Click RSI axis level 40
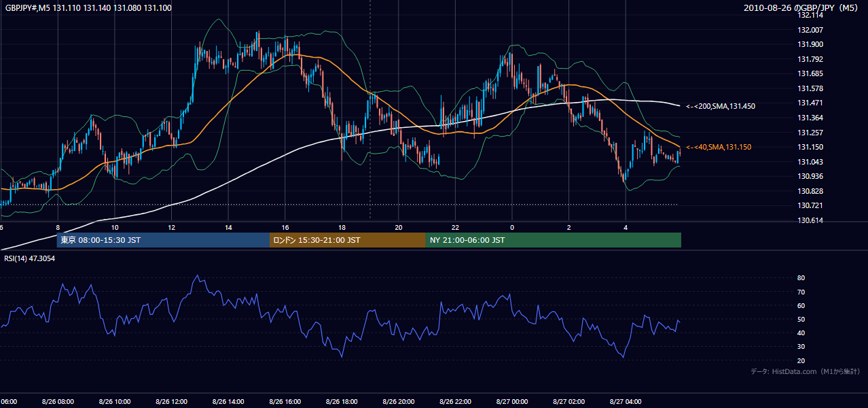 [x=801, y=333]
